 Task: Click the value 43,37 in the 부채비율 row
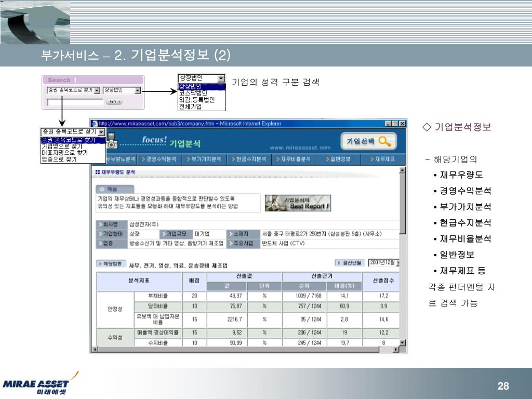[236, 296]
